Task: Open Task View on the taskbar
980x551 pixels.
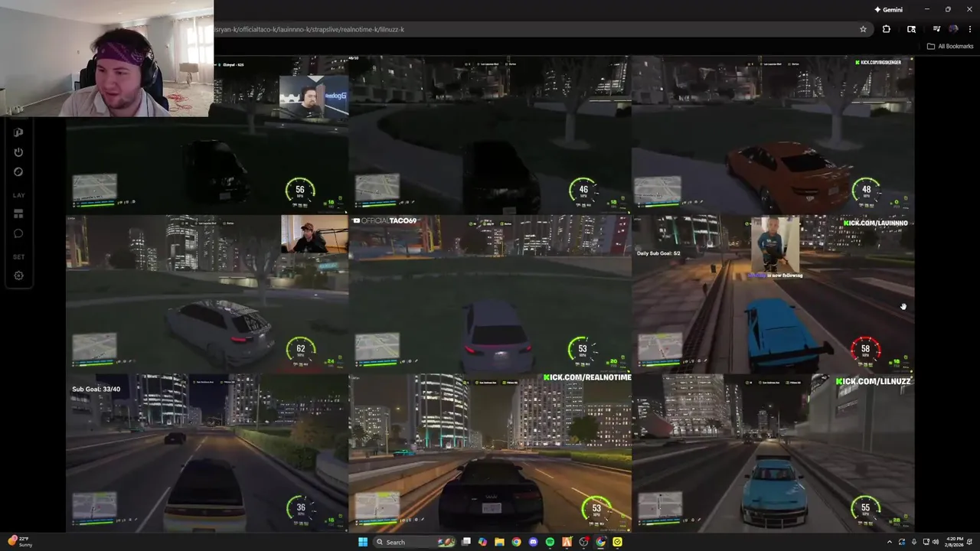Action: (x=465, y=542)
